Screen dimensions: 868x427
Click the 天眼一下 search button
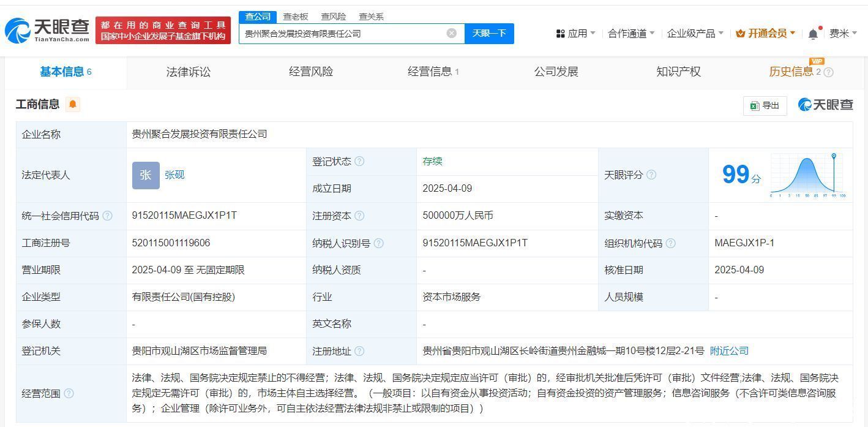489,33
